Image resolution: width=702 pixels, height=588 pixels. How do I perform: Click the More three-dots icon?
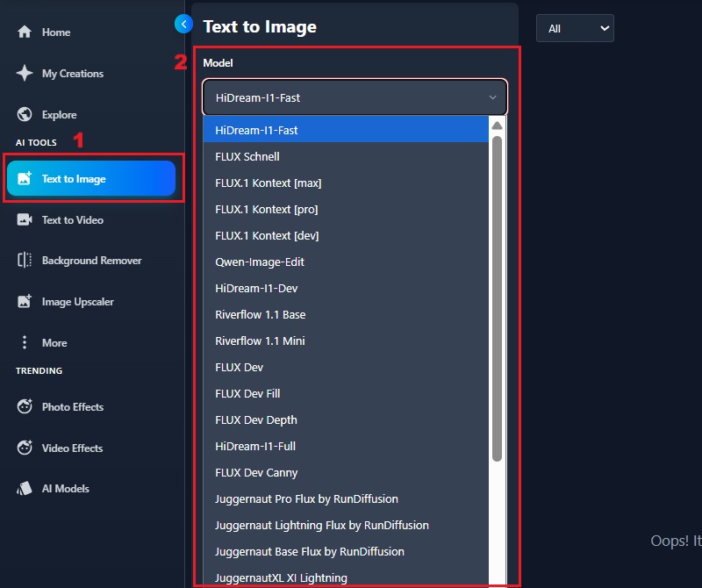coord(25,342)
